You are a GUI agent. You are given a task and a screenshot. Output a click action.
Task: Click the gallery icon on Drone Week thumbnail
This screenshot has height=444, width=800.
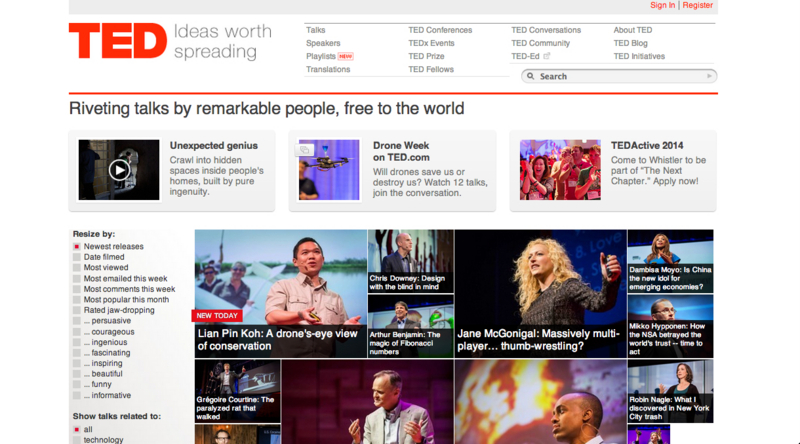305,150
